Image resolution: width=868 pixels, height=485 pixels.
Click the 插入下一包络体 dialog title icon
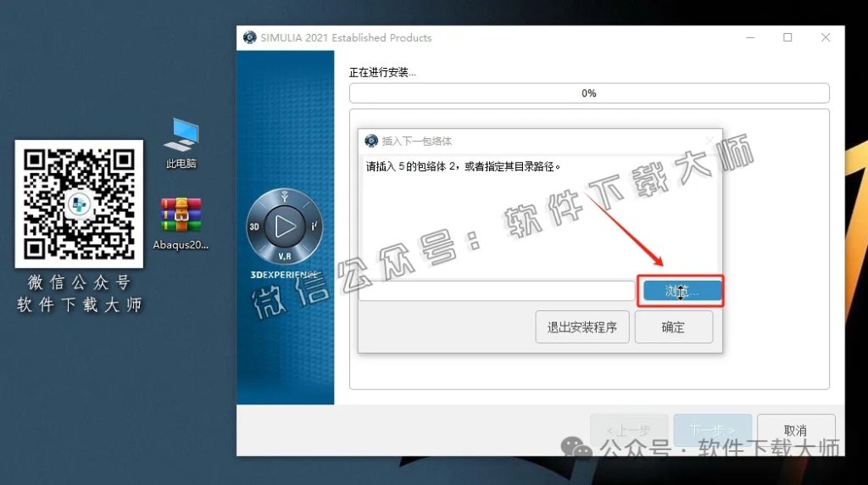tap(371, 142)
